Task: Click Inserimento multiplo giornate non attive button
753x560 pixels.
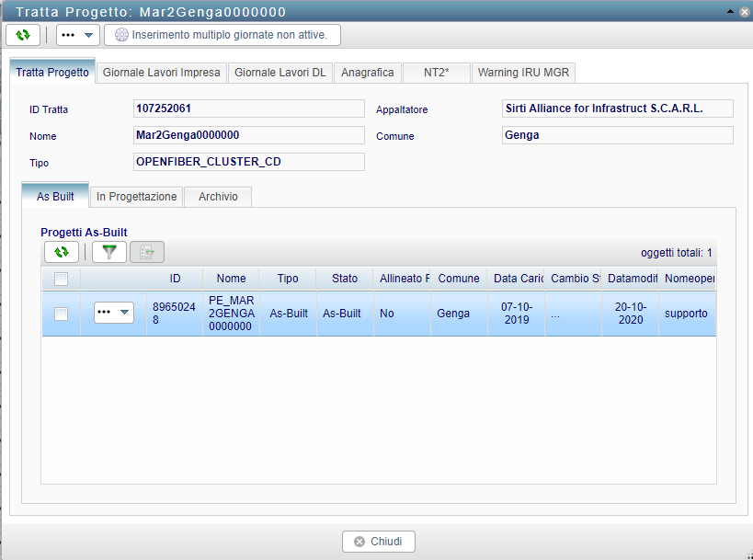Action: (x=222, y=35)
